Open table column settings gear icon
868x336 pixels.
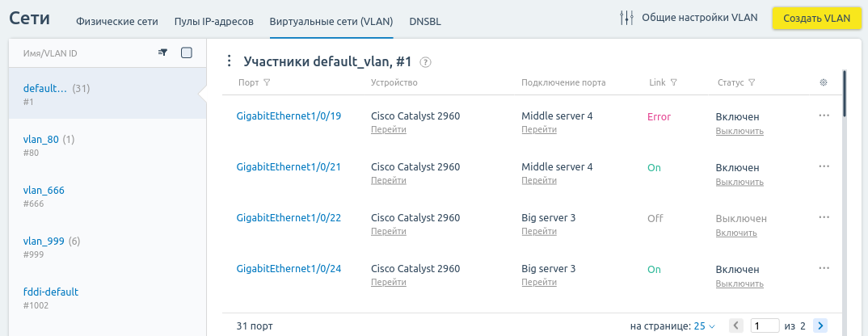(x=824, y=82)
